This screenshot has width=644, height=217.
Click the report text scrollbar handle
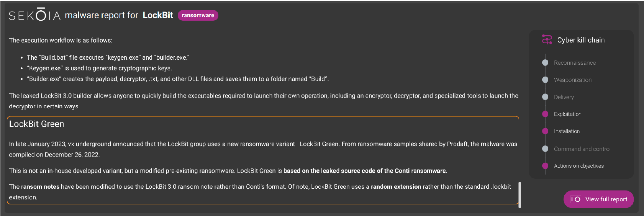tap(519, 195)
